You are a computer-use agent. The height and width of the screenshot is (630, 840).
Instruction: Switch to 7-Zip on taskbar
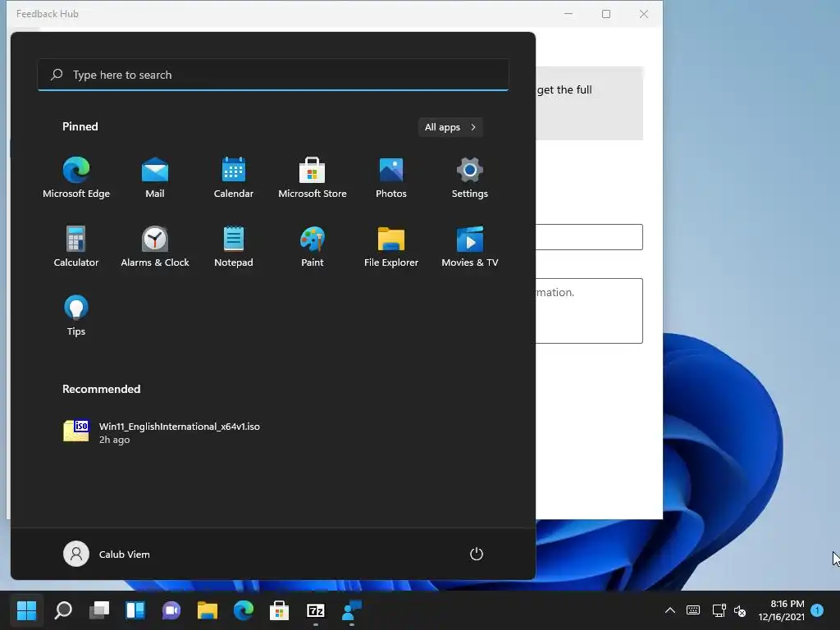click(x=316, y=610)
